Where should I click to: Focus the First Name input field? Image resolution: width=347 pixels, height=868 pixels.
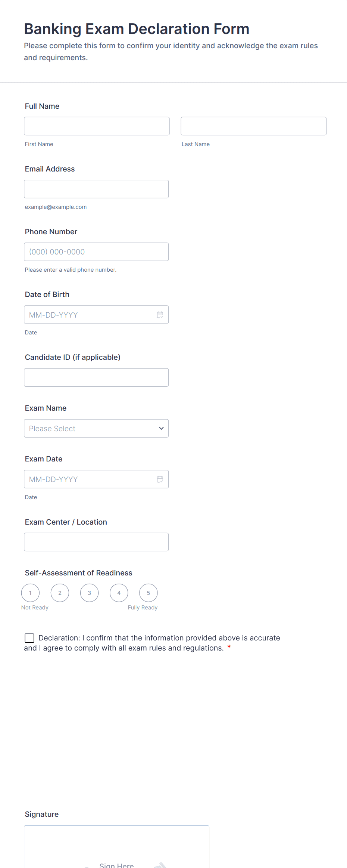pos(97,126)
